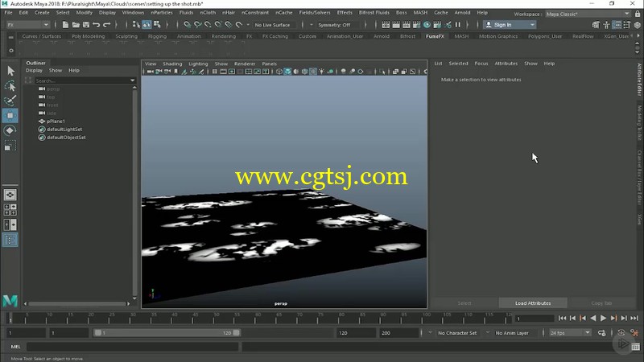Enable select by object type mode
644x362 pixels.
pos(147,25)
